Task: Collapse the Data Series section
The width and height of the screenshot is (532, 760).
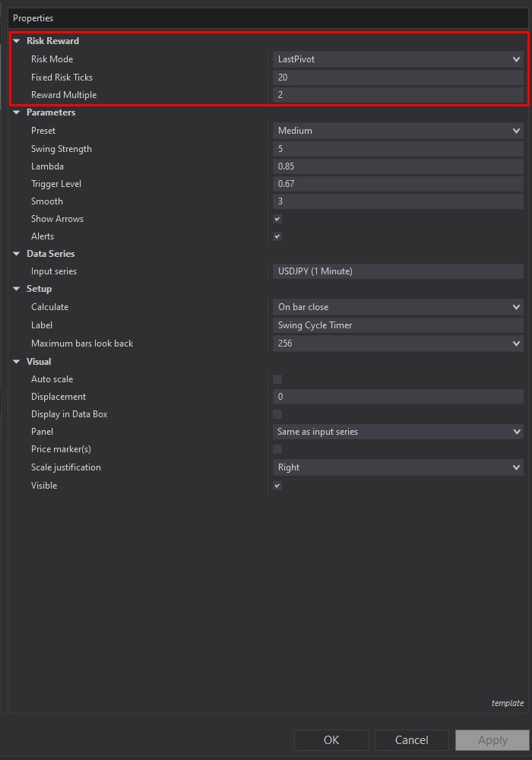Action: [17, 254]
